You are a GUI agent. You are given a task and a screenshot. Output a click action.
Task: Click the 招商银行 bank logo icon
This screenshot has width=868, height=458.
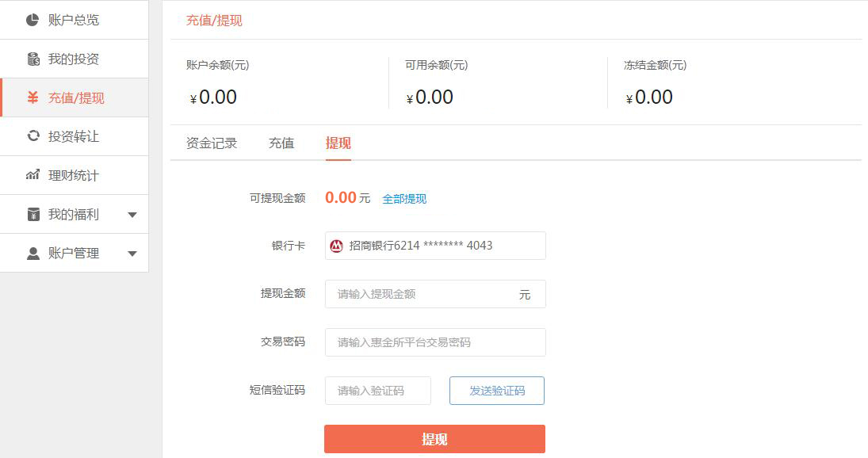pos(337,246)
